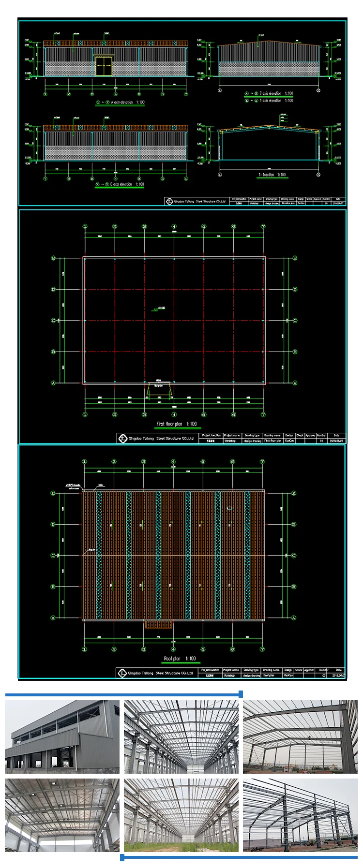Select the entrance canopy below the roof plan
Screen dimensions: 363x868
tap(159, 624)
